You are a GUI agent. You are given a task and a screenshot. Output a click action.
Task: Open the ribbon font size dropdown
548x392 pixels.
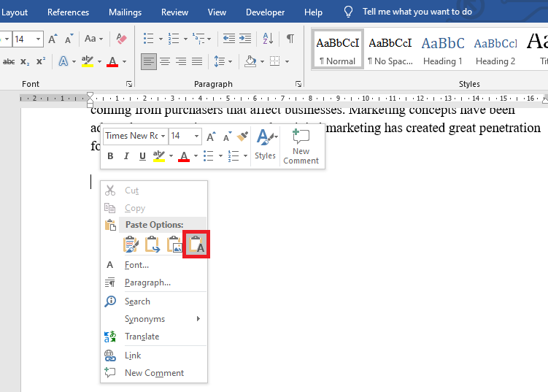(38, 39)
